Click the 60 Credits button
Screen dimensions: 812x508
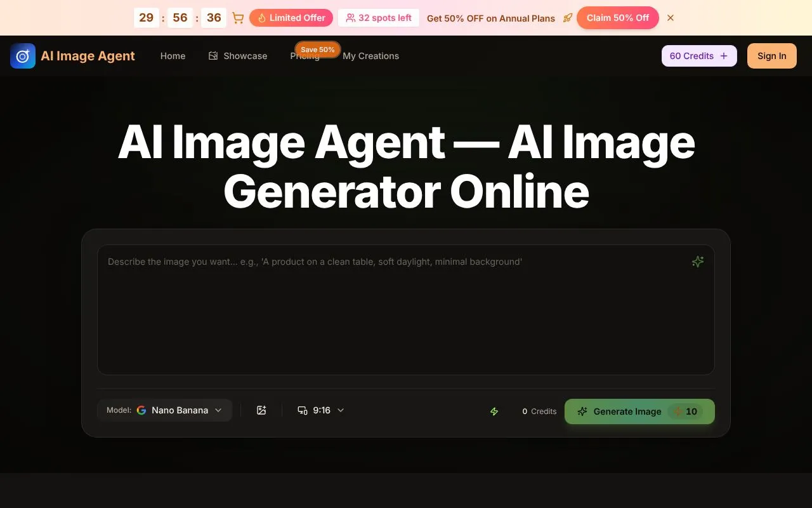[699, 56]
